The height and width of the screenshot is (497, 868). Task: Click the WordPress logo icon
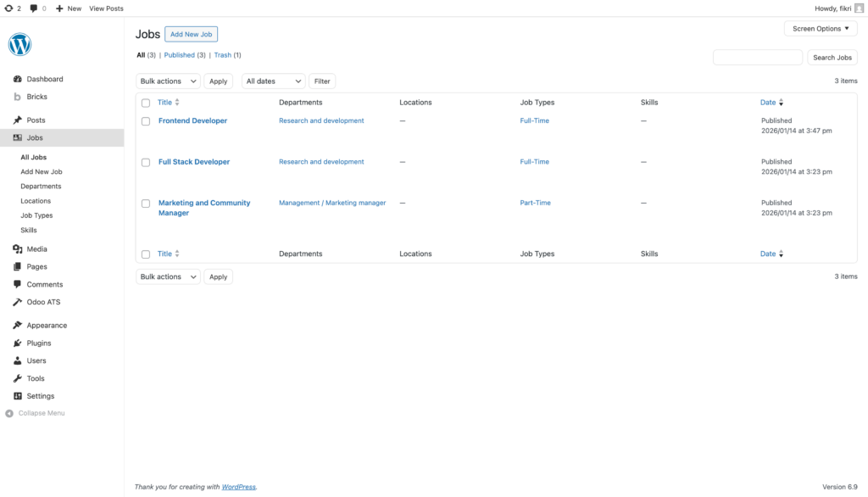pos(19,44)
